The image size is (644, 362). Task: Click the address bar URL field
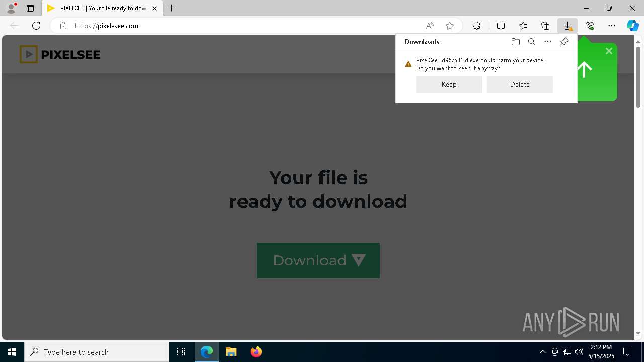pos(247,26)
